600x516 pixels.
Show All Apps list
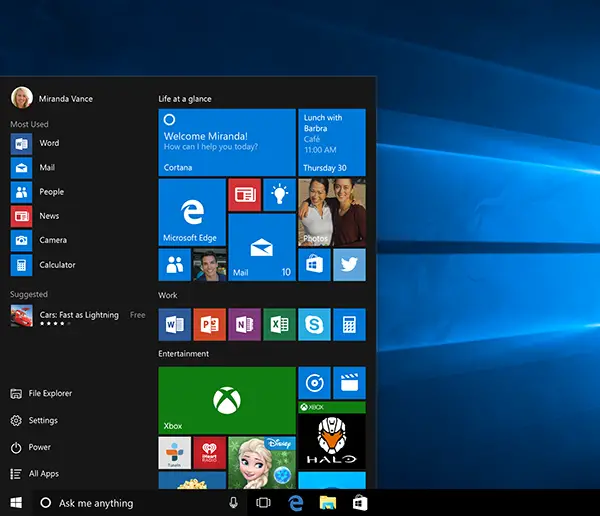click(x=34, y=474)
